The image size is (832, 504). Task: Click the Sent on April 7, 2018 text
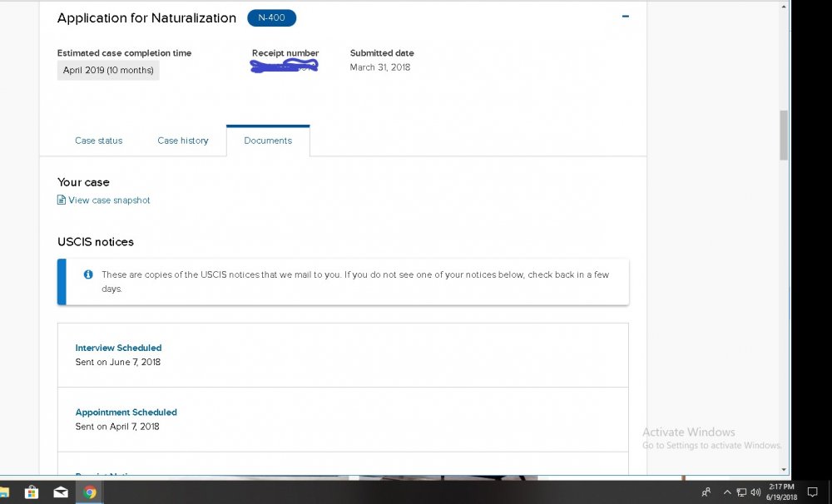click(x=117, y=427)
